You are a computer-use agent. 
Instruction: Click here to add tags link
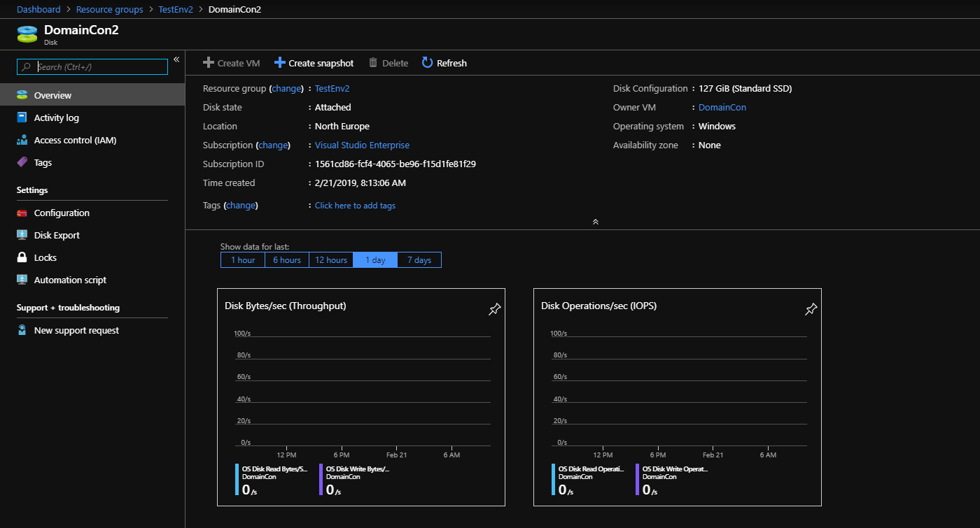(x=355, y=206)
